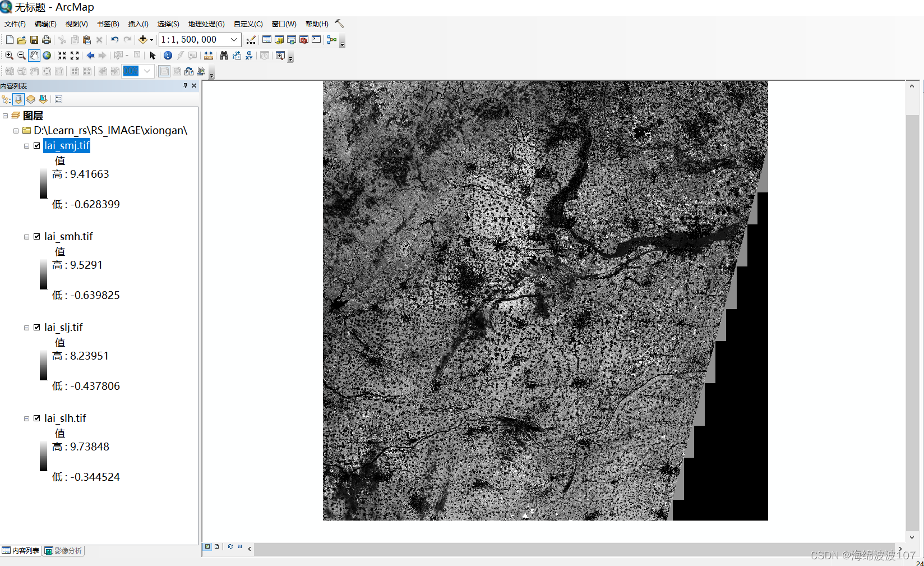This screenshot has width=924, height=566.
Task: Open a map document folder icon
Action: [x=22, y=40]
